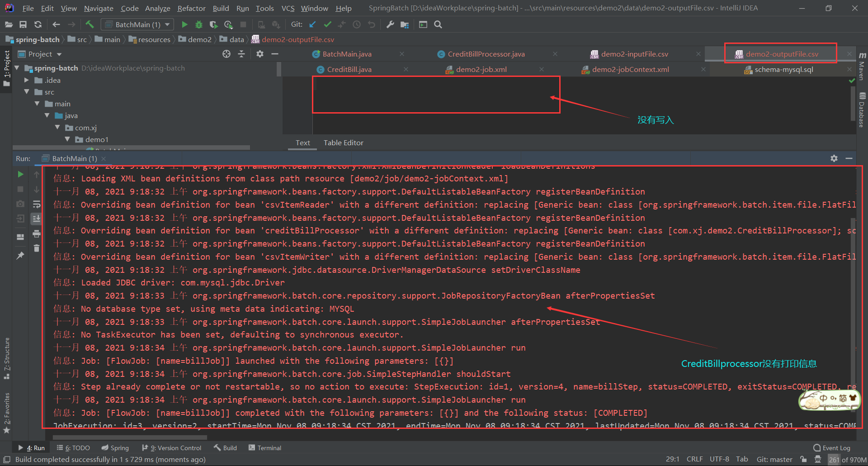Expand the demo1 folder in Project view
Screen dimensions: 868x466
[x=68, y=139]
